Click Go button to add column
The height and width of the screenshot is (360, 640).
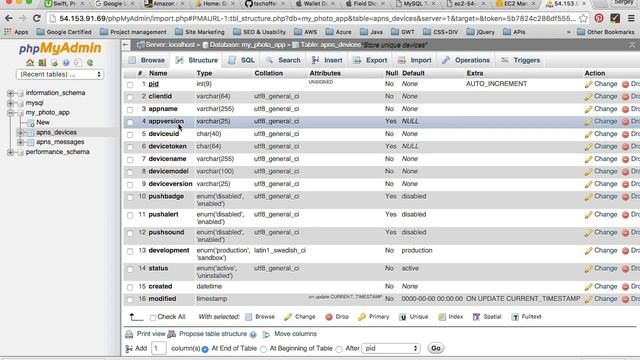tap(436, 348)
